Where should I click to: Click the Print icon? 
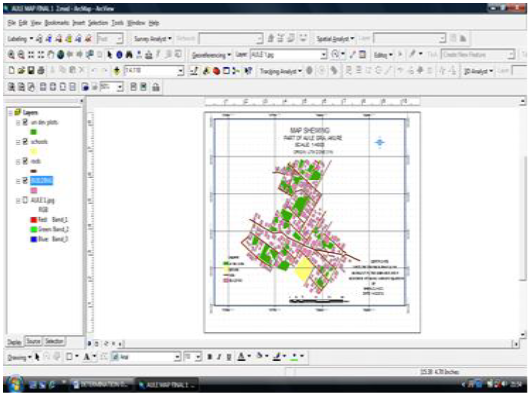point(41,71)
